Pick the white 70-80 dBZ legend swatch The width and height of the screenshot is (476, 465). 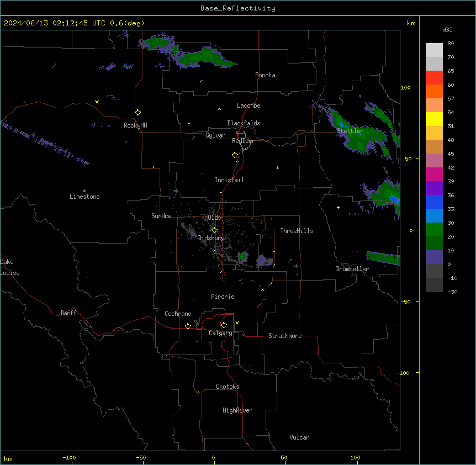click(434, 50)
